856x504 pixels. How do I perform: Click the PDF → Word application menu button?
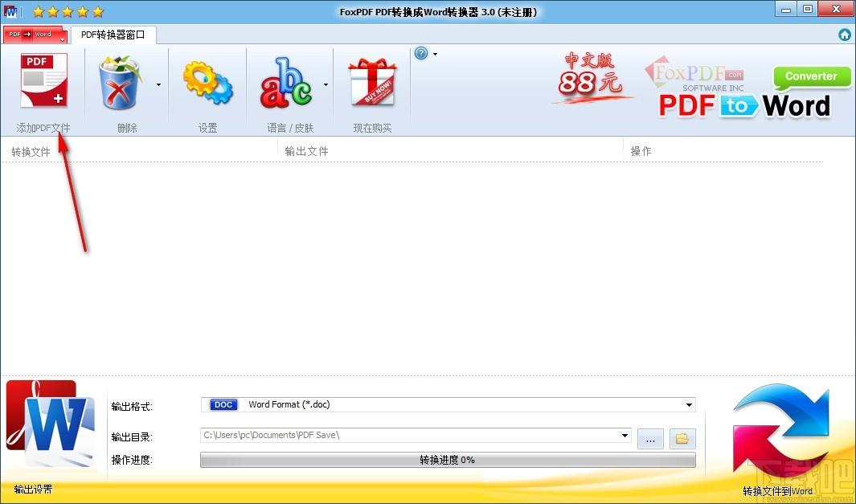pyautogui.click(x=35, y=34)
